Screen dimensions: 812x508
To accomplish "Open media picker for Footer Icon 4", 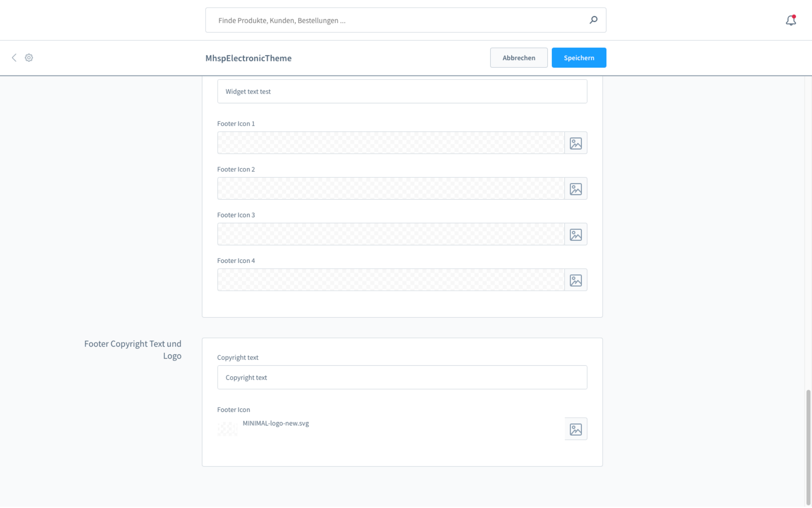I will pos(576,280).
